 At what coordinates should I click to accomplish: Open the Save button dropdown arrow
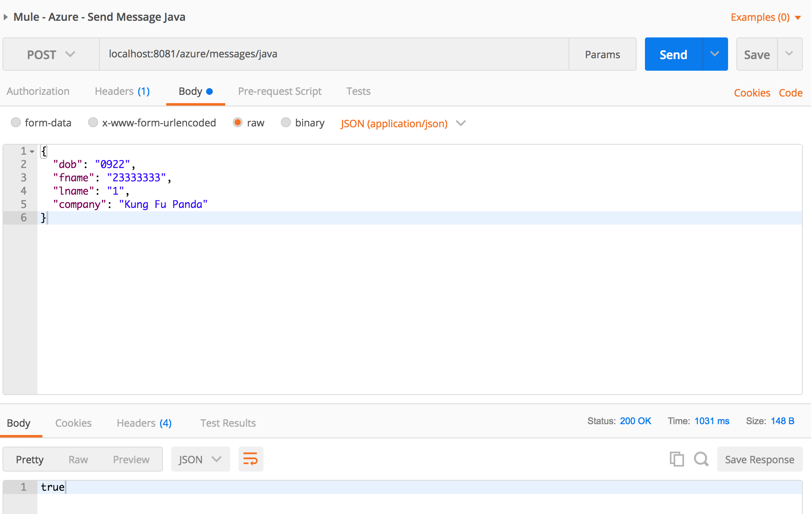[789, 54]
